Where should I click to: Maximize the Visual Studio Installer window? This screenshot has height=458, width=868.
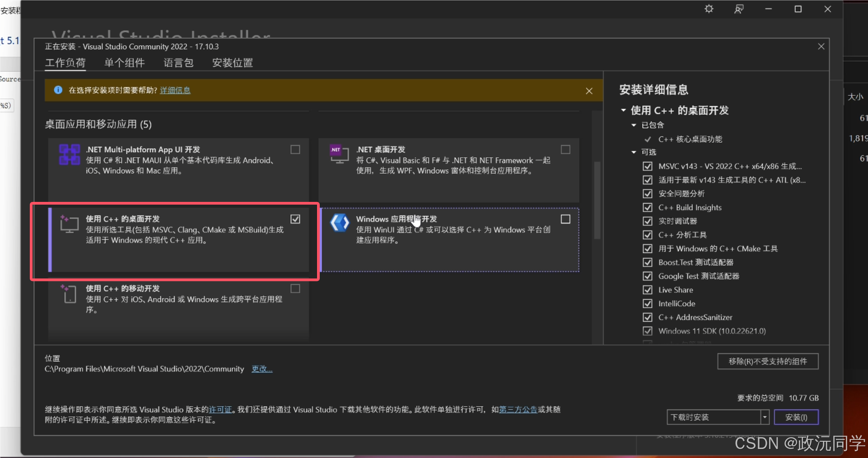point(798,9)
